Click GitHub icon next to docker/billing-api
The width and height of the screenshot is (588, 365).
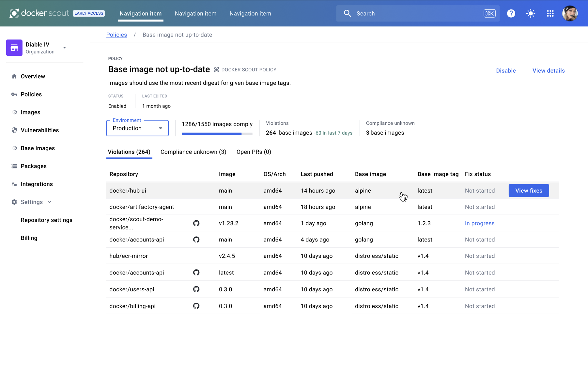pos(196,306)
